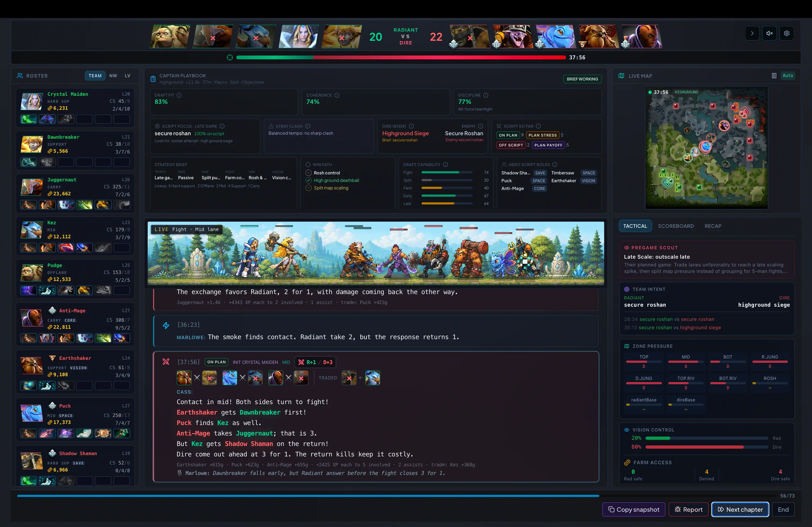Click the PLAN STRESS badge
Viewport: 812px width, 527px height.
point(542,135)
